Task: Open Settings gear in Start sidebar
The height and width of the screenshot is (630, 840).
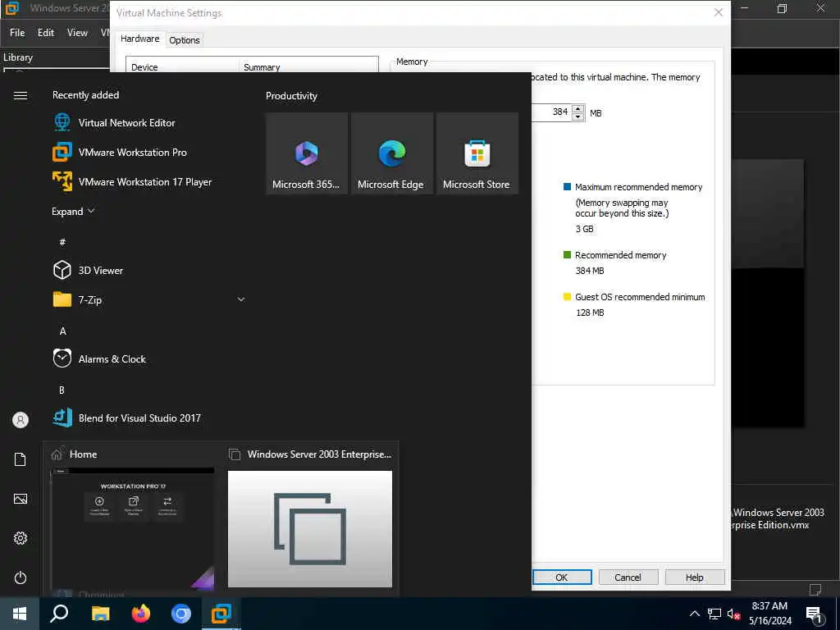Action: coord(21,538)
